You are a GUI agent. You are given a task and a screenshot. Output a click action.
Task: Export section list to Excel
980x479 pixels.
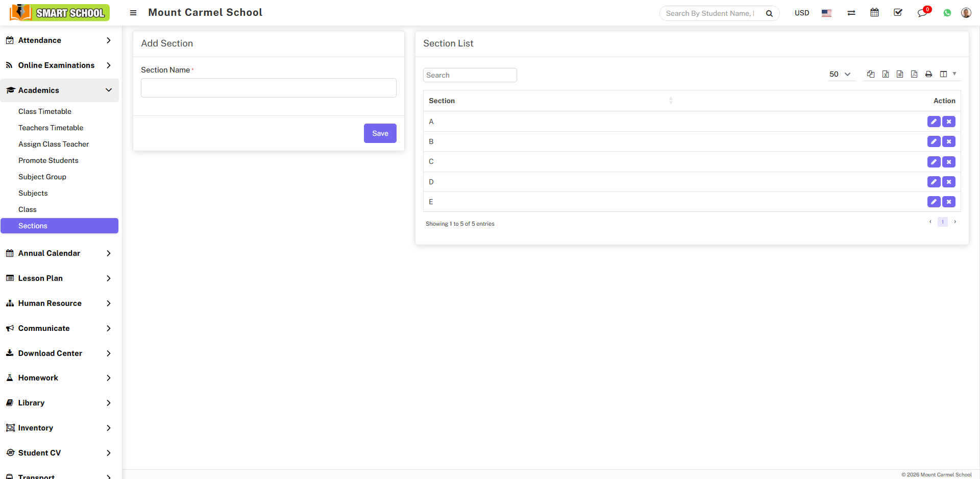[x=886, y=75]
